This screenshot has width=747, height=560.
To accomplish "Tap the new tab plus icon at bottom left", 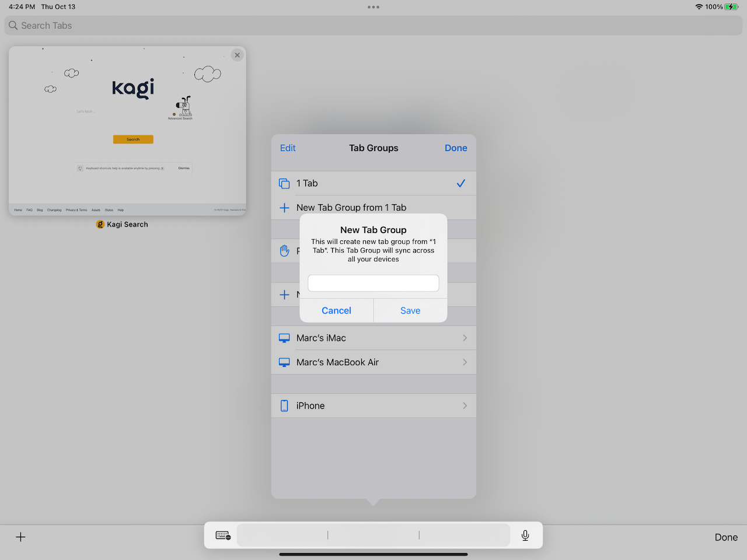I will 20,537.
